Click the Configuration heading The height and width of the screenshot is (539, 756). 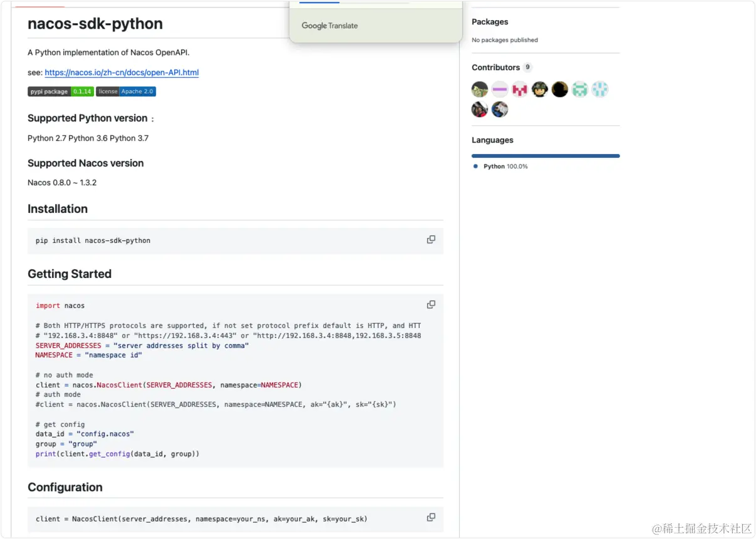pos(65,488)
